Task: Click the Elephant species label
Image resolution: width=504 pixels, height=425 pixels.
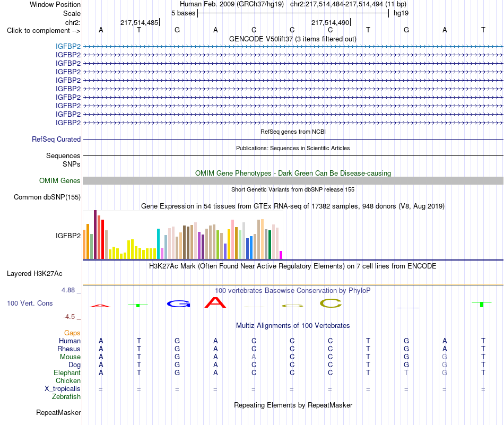Action: coord(67,372)
